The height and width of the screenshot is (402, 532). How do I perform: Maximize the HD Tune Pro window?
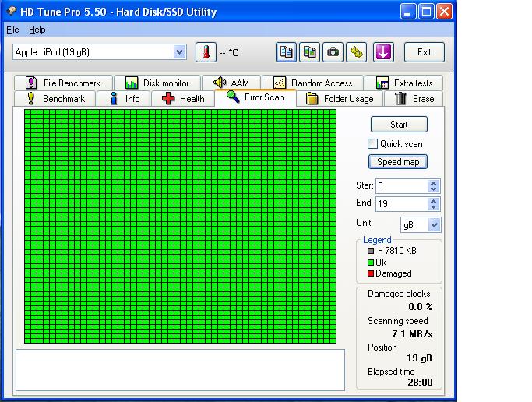426,12
